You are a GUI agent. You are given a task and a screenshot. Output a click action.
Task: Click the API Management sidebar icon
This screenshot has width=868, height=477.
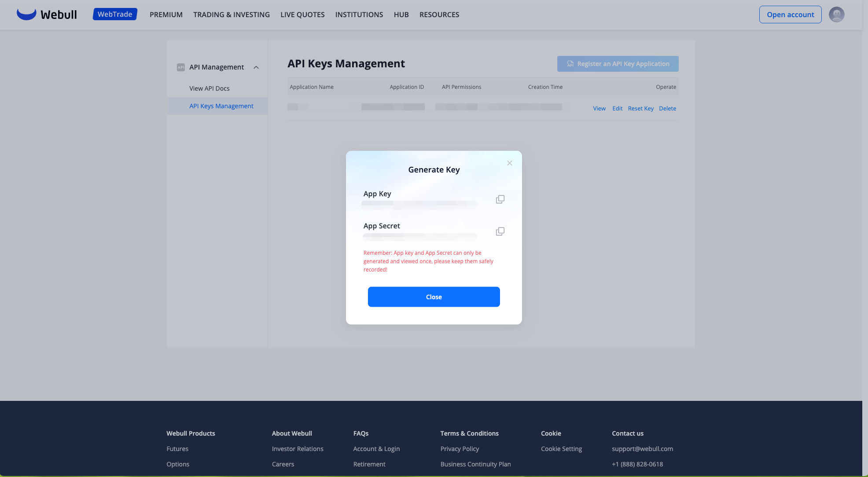180,67
